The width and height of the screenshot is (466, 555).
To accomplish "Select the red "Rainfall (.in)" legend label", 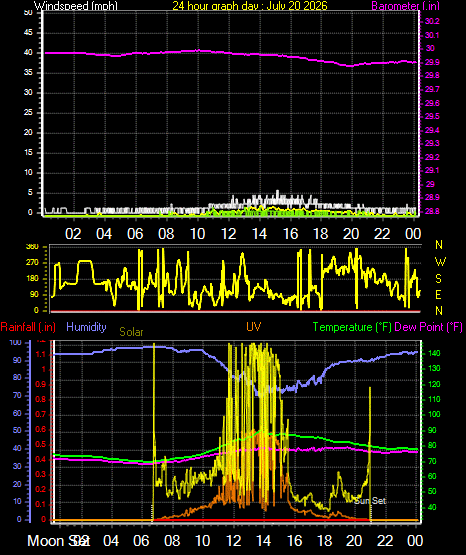I will [28, 327].
